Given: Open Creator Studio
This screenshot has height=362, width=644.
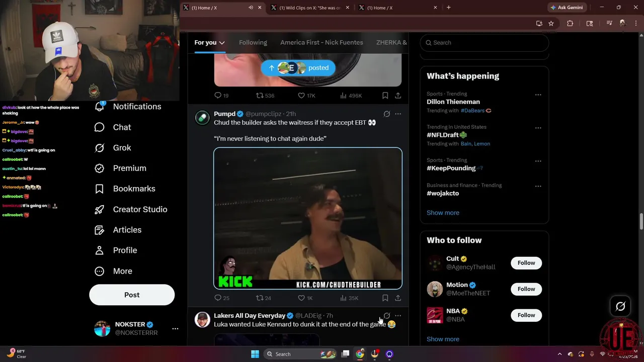Looking at the screenshot, I should click(131, 209).
